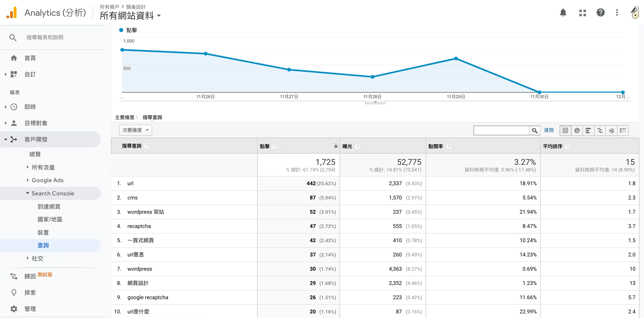
Task: Open the 次要維度 dropdown
Action: 136,130
